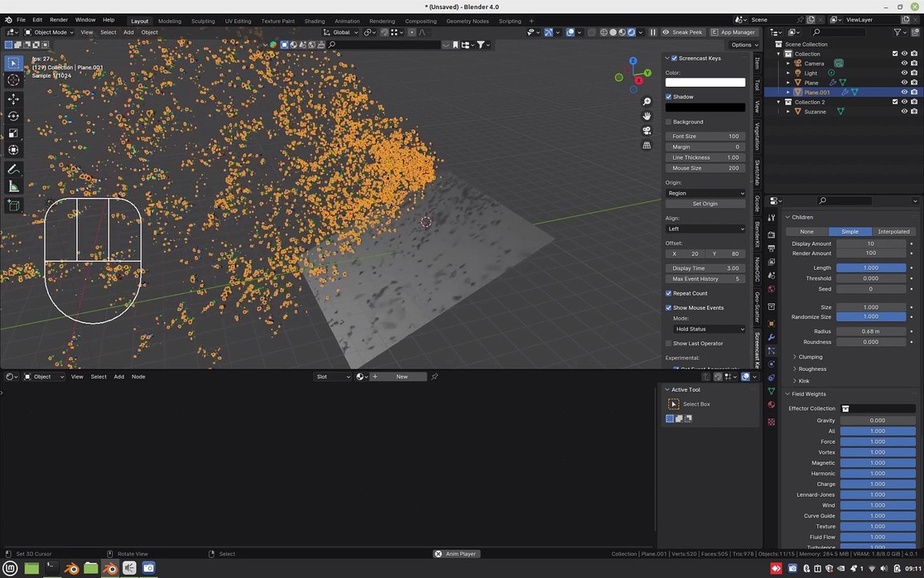Screen dimensions: 924x578
Task: Open the Global transform orientation dropdown
Action: (341, 32)
